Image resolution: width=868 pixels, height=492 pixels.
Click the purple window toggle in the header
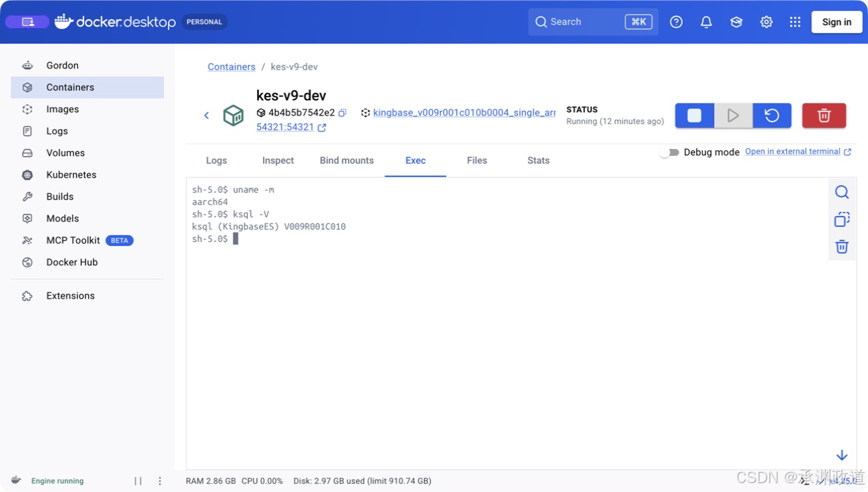(27, 22)
